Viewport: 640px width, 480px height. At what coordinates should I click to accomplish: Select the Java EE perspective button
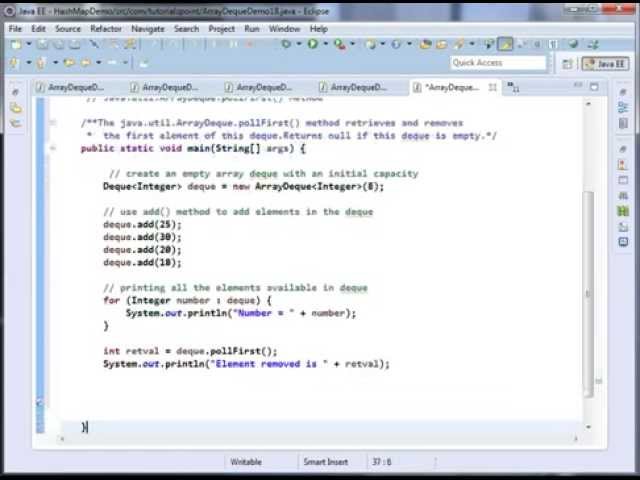(x=605, y=64)
